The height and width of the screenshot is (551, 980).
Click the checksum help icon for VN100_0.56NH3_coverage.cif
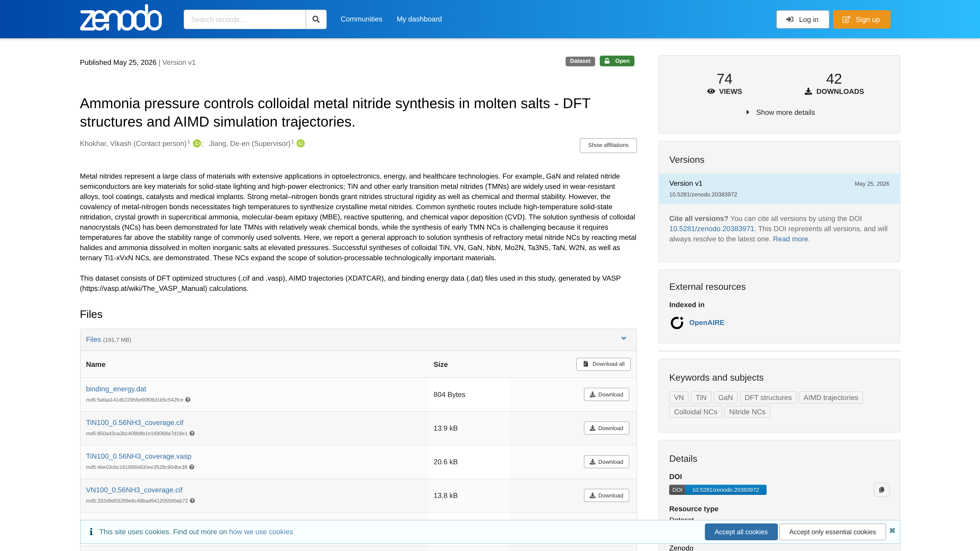(192, 501)
